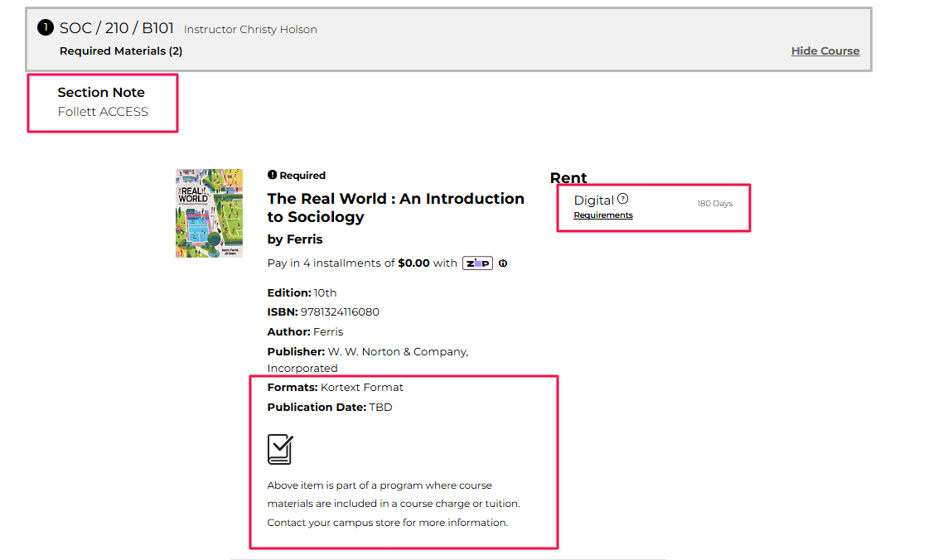Open the Zip installments info icon
The height and width of the screenshot is (560, 938).
tap(503, 263)
